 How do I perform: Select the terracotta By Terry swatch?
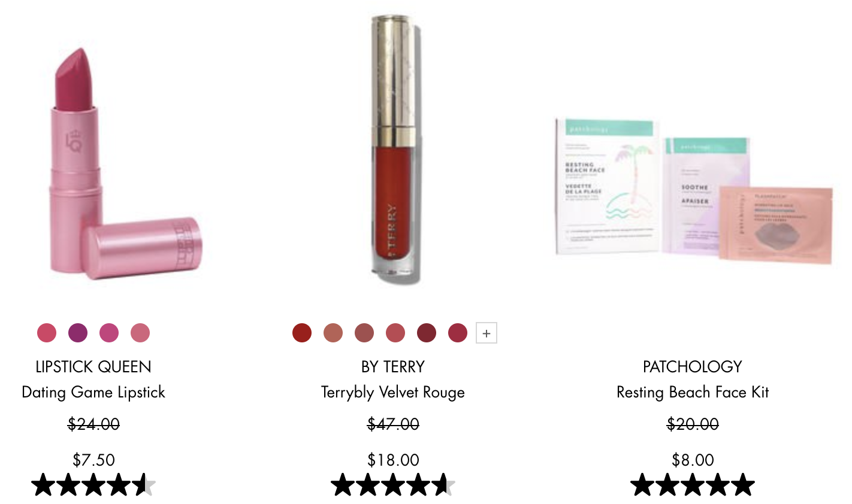(333, 332)
